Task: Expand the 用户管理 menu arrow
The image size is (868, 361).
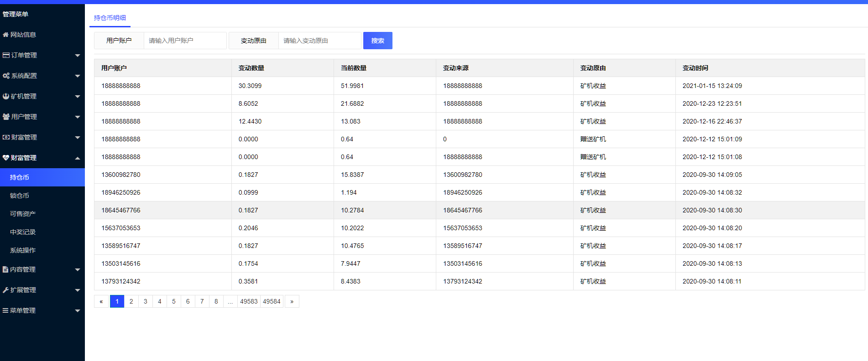Action: click(x=77, y=117)
